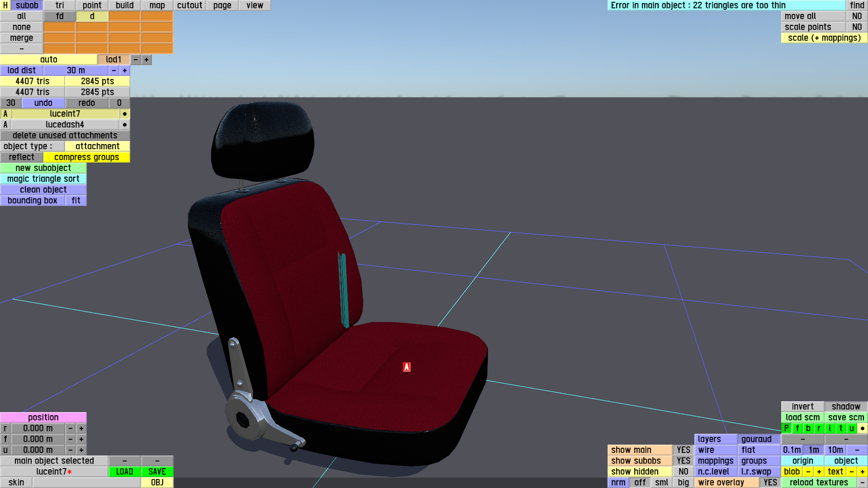Click the skin input field

[x=86, y=483]
